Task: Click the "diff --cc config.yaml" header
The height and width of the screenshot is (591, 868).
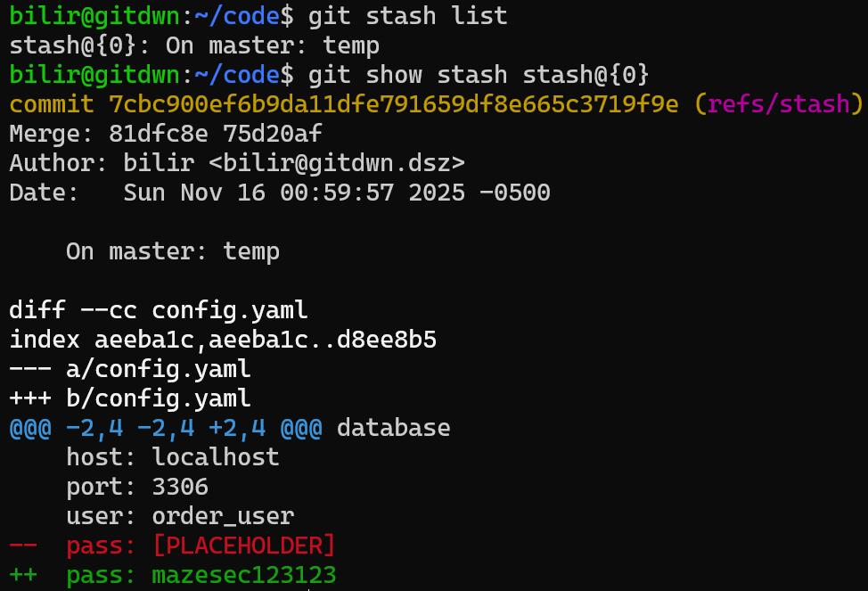Action: coord(159,310)
